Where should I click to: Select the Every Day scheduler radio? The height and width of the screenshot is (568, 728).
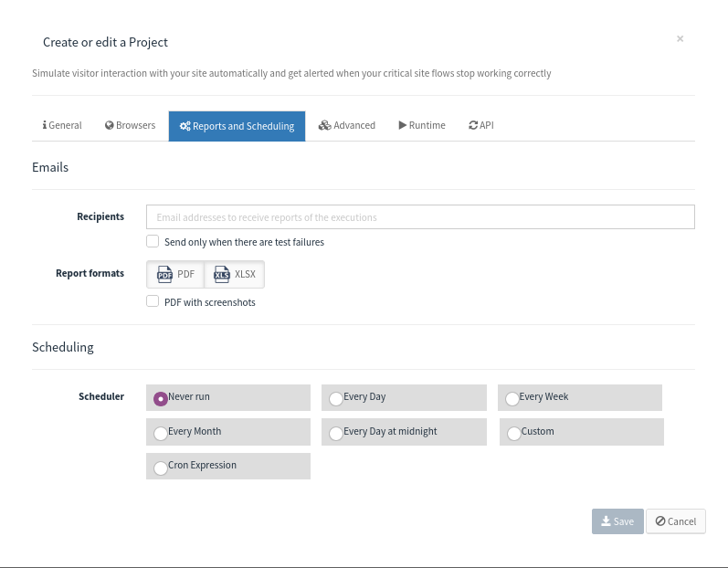(336, 399)
